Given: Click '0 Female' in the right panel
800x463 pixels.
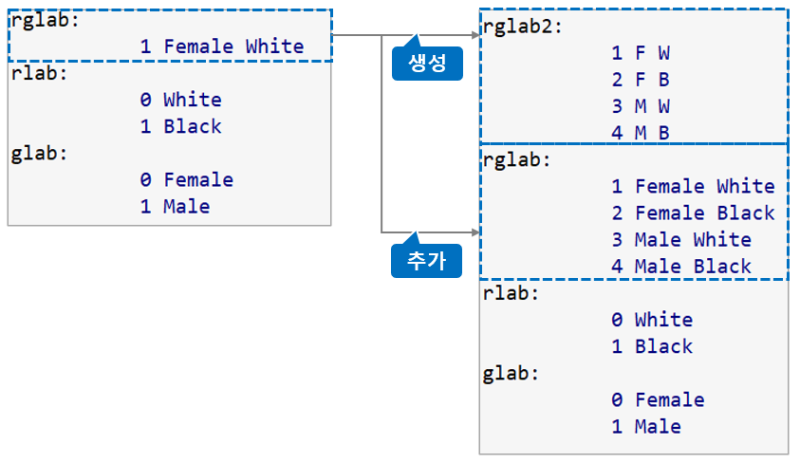Looking at the screenshot, I should coord(657,400).
